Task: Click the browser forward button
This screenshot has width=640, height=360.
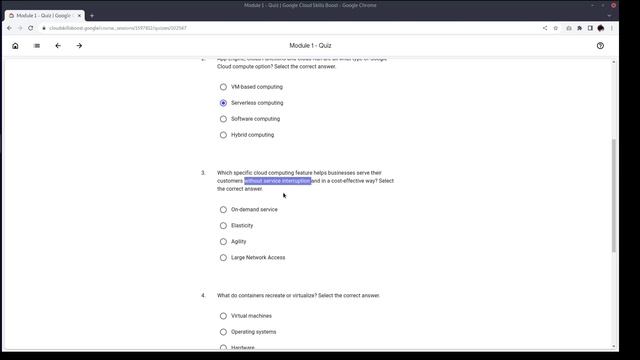Action: tap(20, 28)
